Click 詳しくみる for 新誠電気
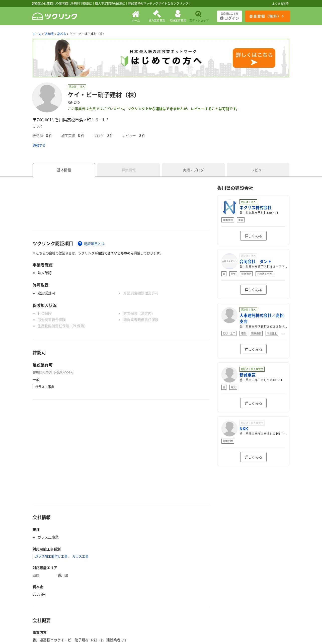322x644 pixels. click(253, 403)
